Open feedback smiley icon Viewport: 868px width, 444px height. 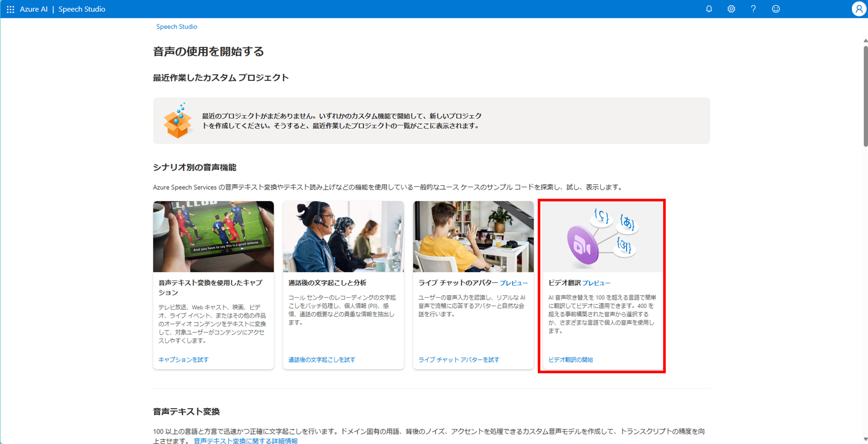[x=776, y=9]
